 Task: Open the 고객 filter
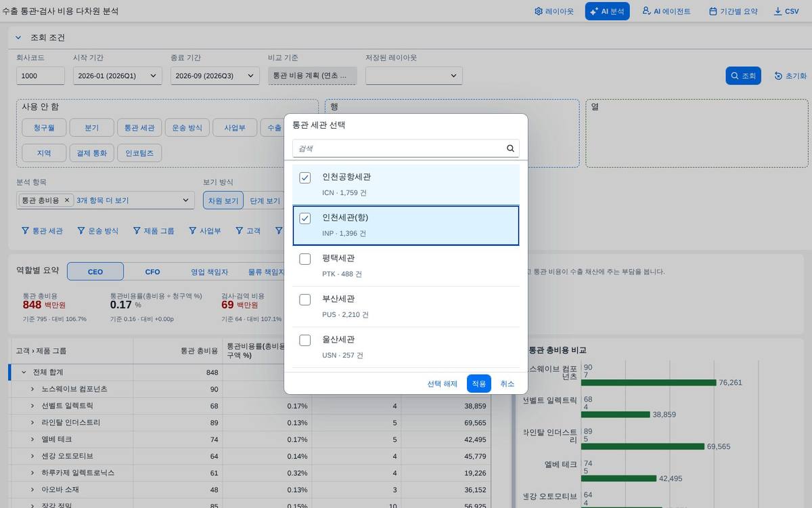[x=248, y=231]
